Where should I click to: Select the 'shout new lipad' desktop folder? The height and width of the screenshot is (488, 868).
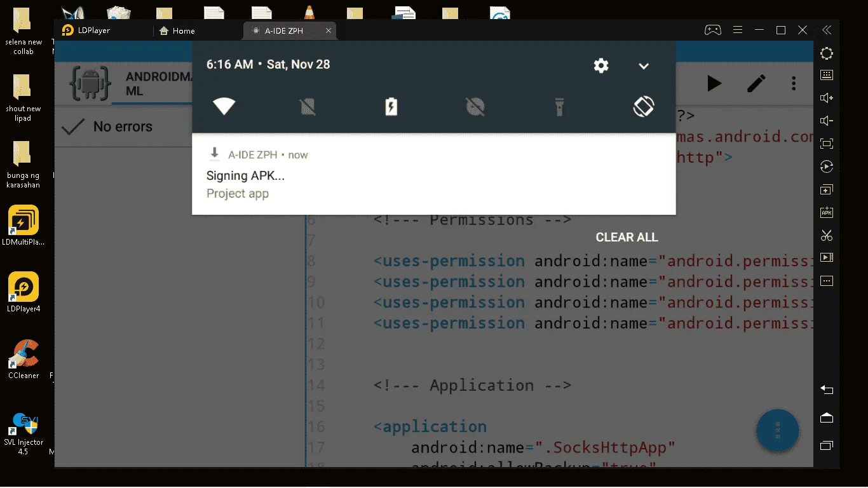[24, 98]
